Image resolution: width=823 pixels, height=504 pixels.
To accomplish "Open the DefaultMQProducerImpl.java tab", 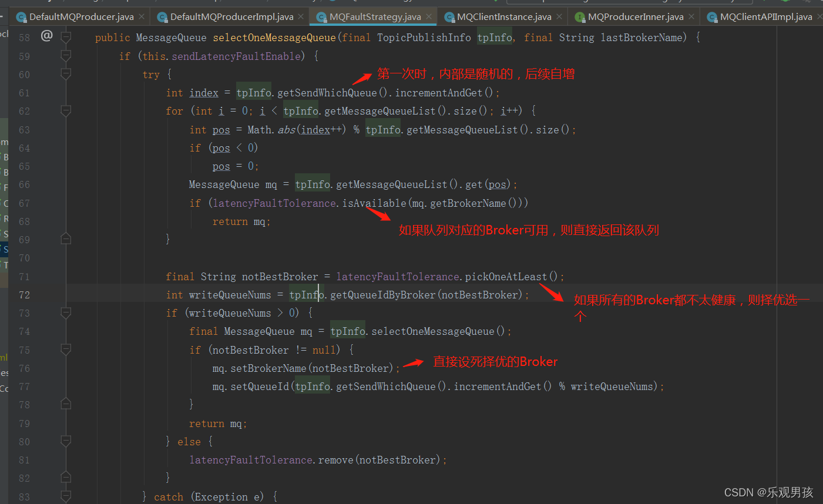I will pyautogui.click(x=231, y=16).
